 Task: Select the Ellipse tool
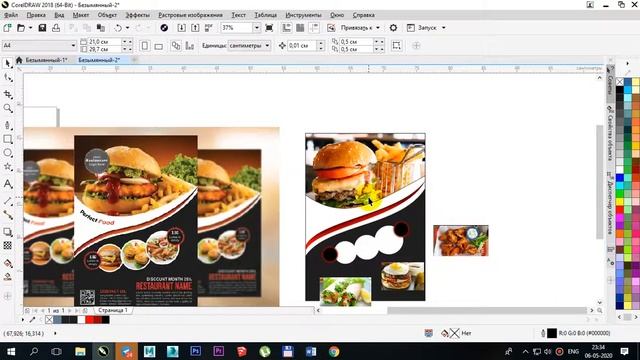pyautogui.click(x=8, y=153)
